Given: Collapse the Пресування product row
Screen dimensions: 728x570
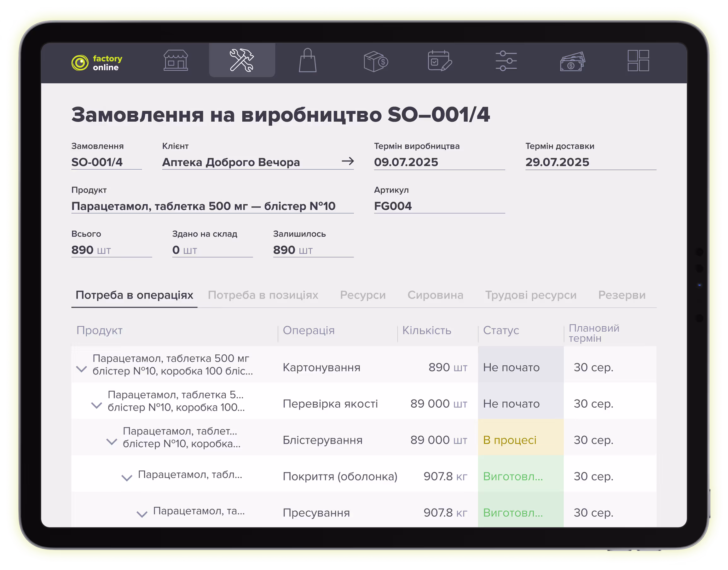Looking at the screenshot, I should click(x=142, y=513).
